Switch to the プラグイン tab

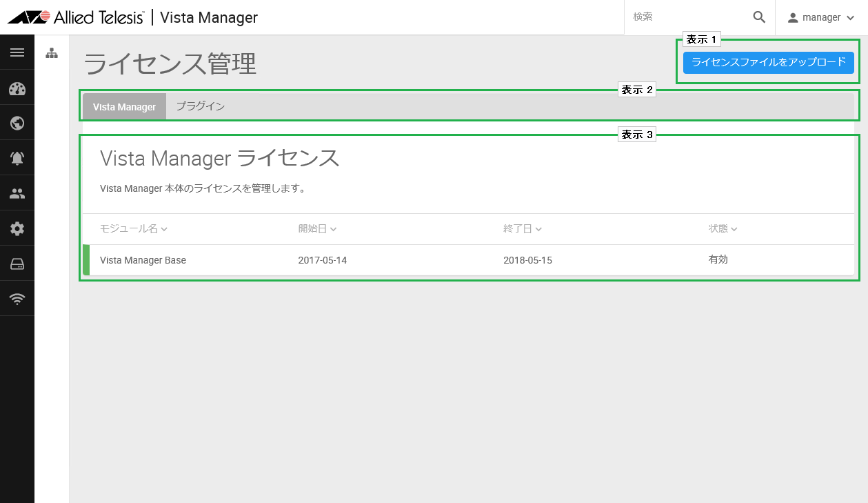[x=201, y=106]
